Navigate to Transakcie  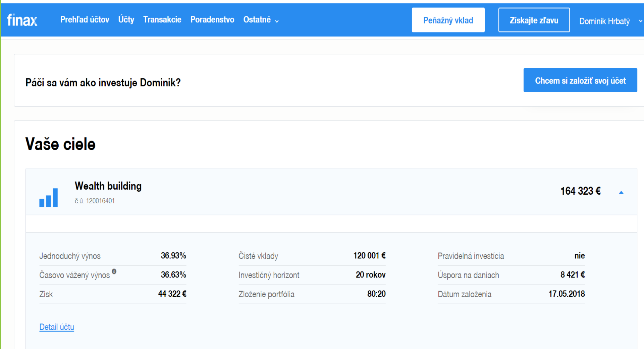point(162,20)
